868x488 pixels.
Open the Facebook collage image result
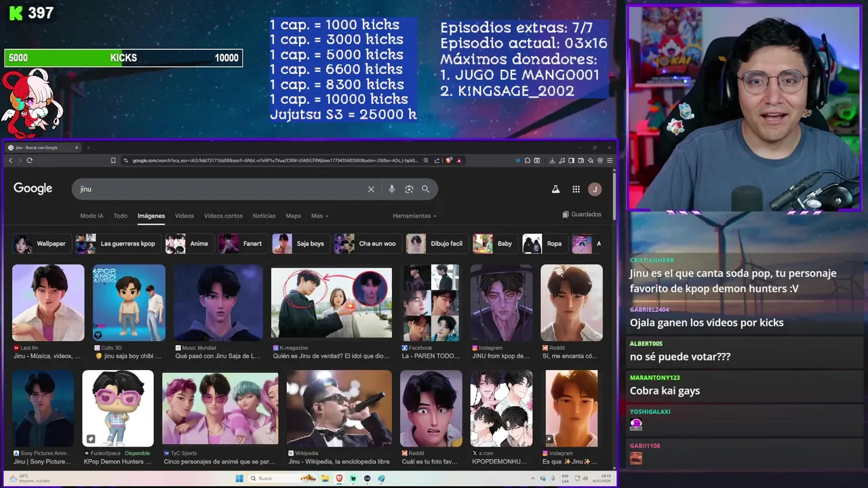pyautogui.click(x=431, y=302)
